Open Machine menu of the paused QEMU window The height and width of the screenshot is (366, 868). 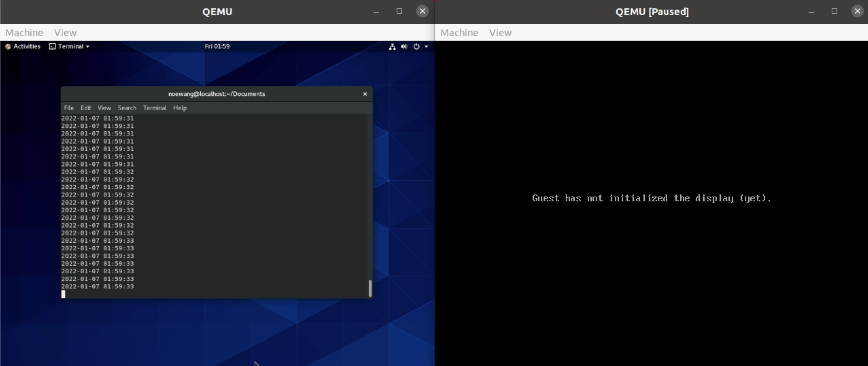[x=459, y=33]
